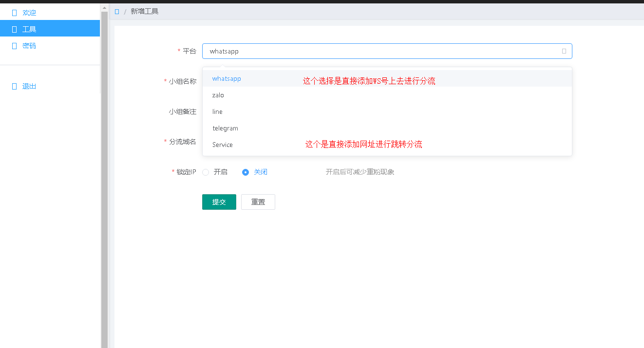Open the 平台 dropdown showing whatsapp
Viewport: 644px width, 348px height.
point(387,51)
